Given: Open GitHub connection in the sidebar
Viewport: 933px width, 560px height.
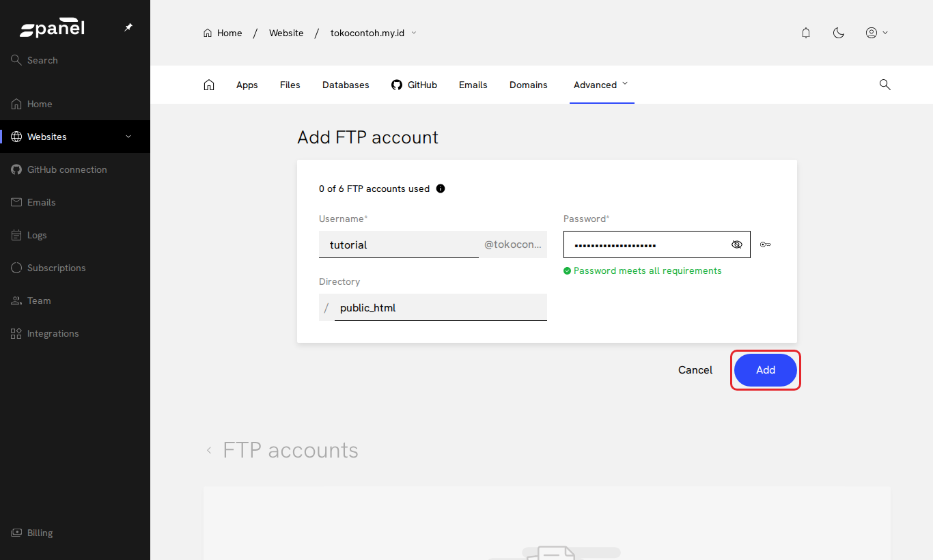Looking at the screenshot, I should coord(75,169).
